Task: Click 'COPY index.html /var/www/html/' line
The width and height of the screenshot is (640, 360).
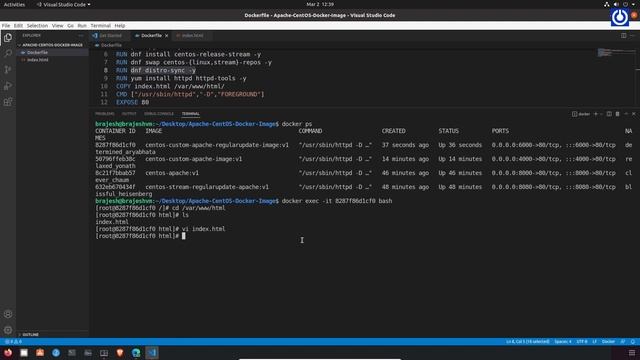Action: pos(170,86)
